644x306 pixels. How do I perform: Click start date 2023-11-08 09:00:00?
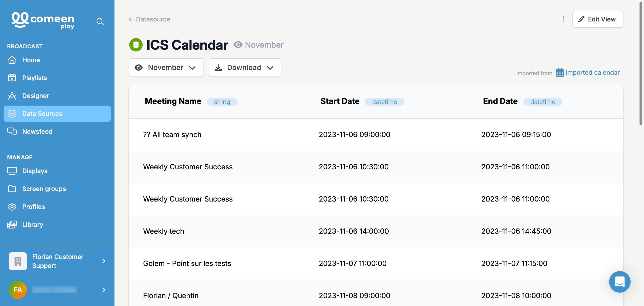[x=354, y=296]
